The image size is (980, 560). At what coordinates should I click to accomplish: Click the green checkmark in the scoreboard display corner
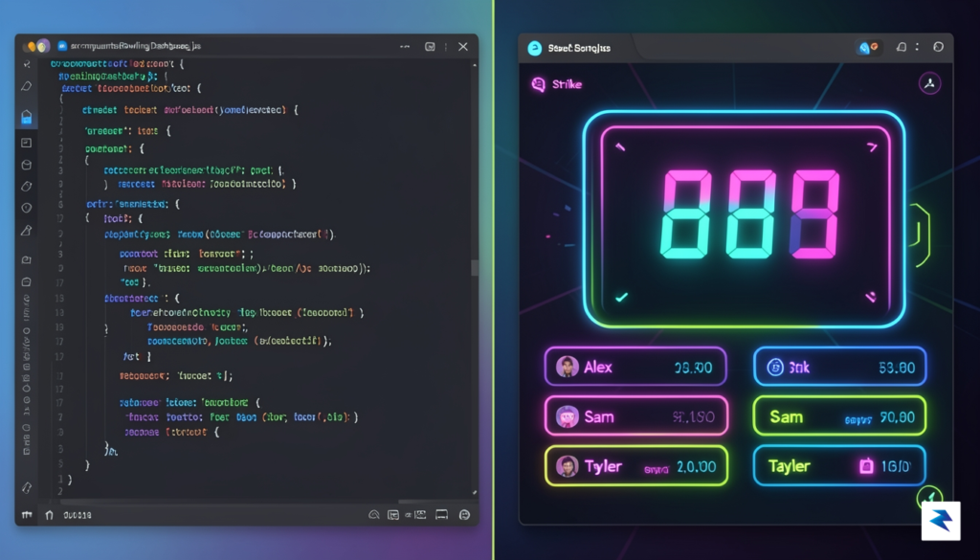coord(621,298)
